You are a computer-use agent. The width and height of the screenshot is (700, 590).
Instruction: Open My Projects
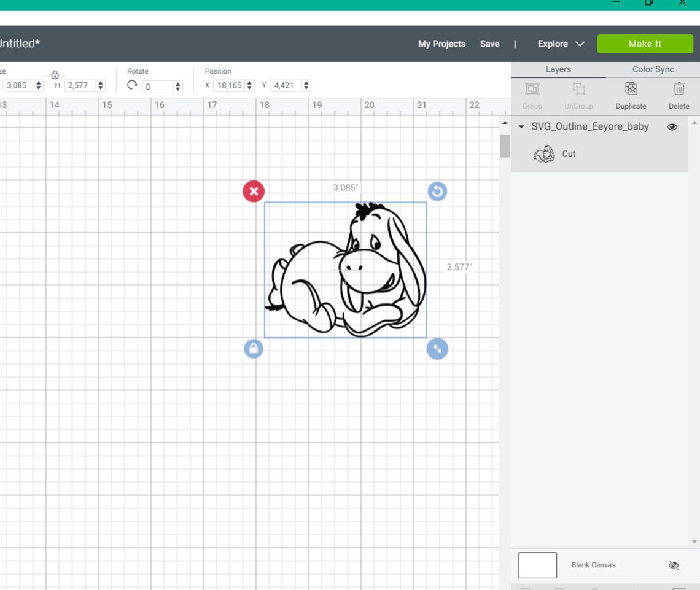441,44
